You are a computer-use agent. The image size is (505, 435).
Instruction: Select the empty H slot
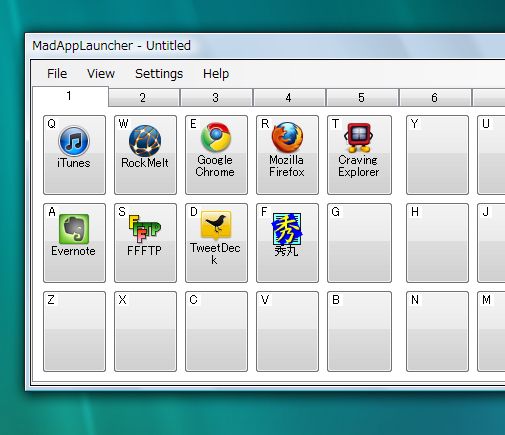click(437, 243)
